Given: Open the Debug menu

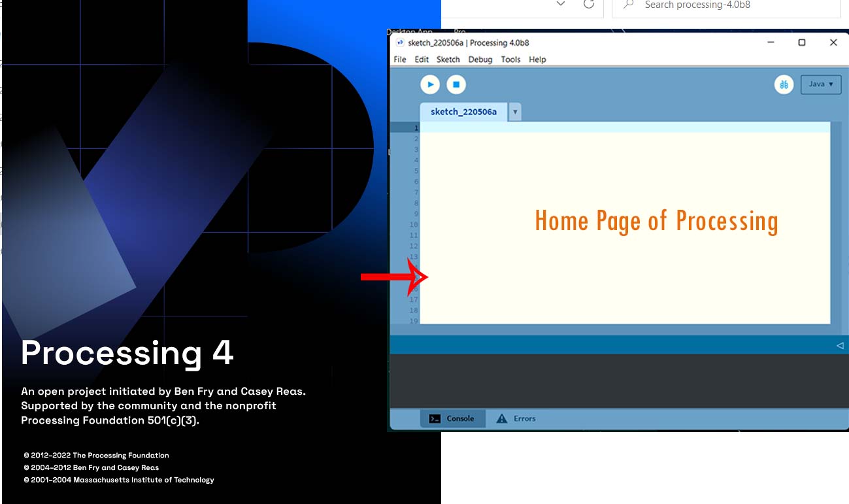Looking at the screenshot, I should [x=480, y=59].
